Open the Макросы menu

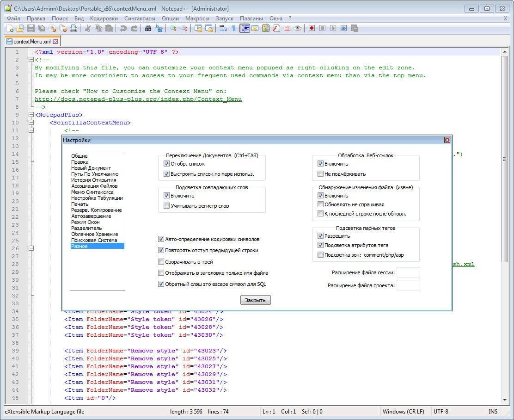[197, 19]
